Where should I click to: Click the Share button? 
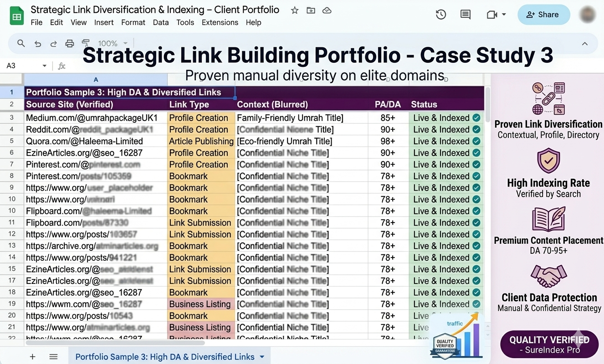[543, 15]
